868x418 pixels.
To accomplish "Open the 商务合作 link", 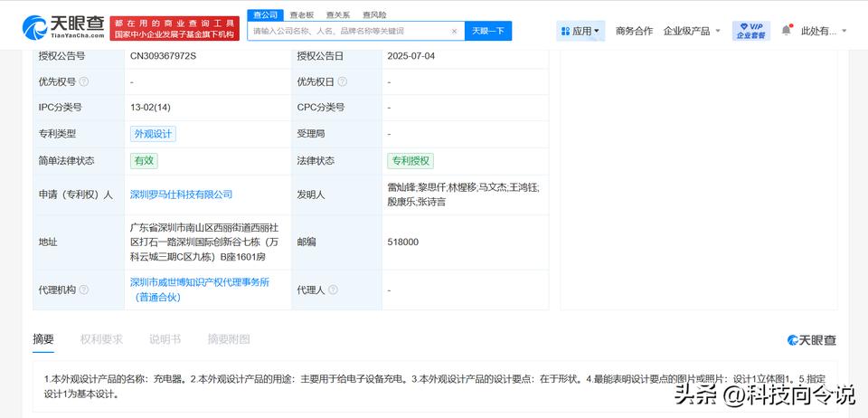I will [634, 31].
